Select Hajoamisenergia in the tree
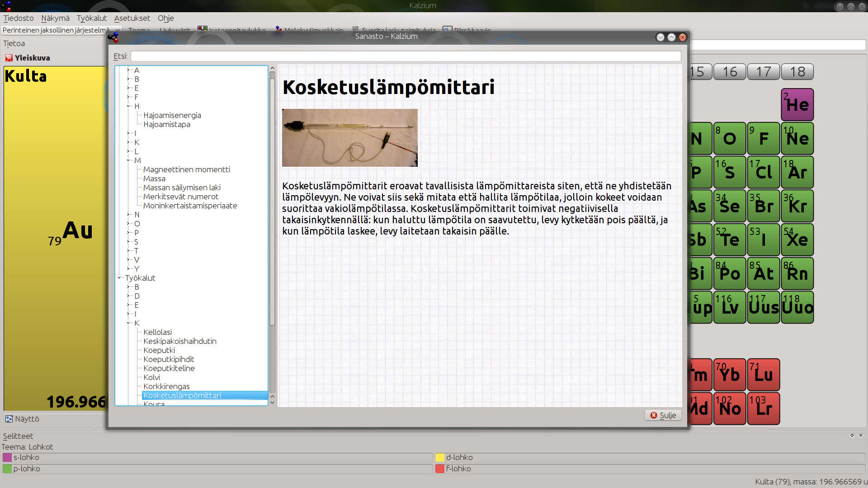The image size is (868, 488). 172,115
